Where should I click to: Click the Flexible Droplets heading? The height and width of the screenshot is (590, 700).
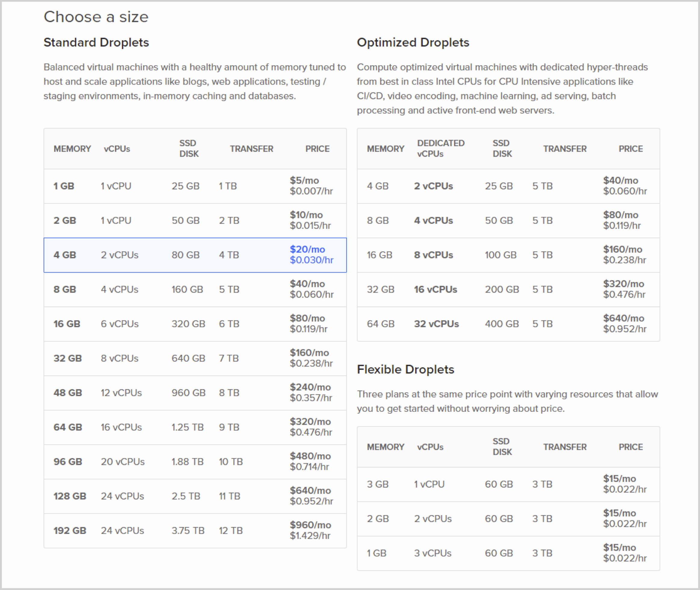pyautogui.click(x=406, y=370)
